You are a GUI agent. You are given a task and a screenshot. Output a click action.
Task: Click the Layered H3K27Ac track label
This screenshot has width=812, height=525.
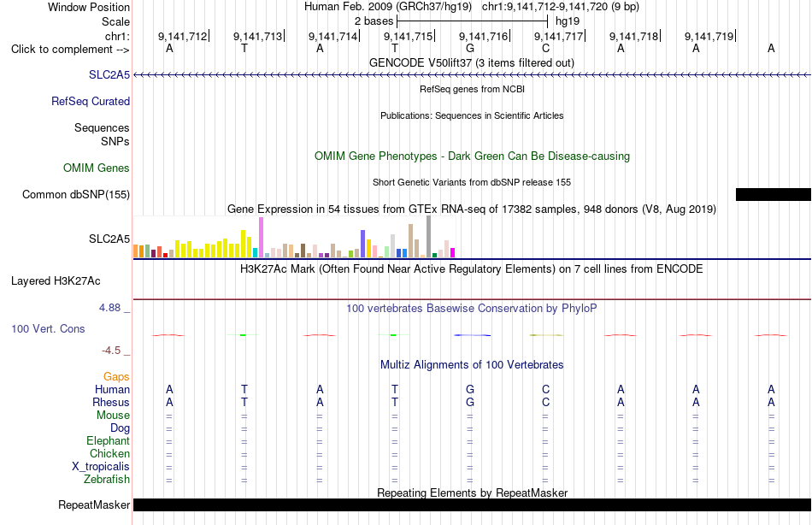[x=56, y=281]
